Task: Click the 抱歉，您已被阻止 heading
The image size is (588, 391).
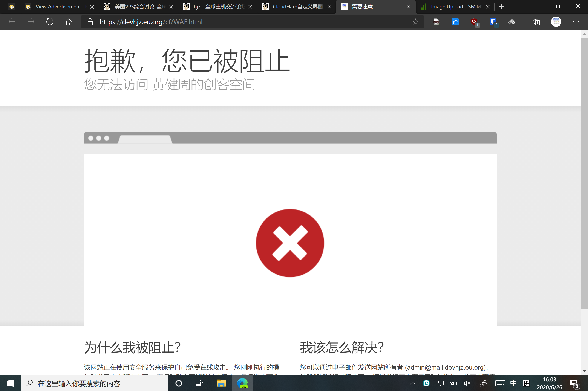Action: point(187,61)
